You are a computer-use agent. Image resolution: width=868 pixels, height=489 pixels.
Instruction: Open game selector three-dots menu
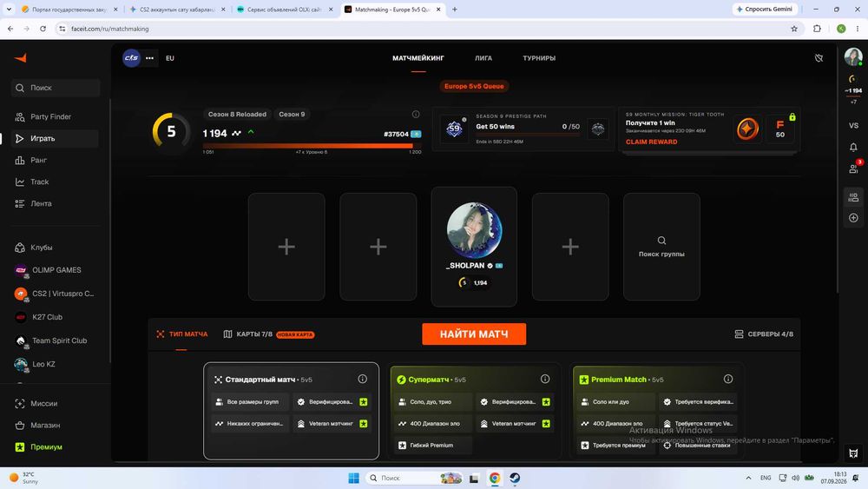[x=149, y=58]
